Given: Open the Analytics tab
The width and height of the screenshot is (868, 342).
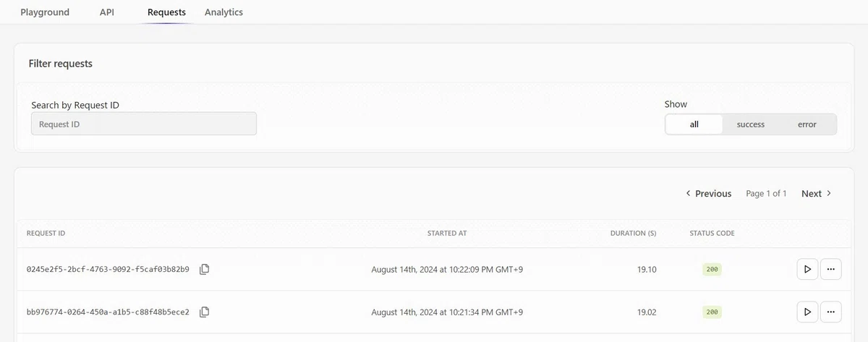Looking at the screenshot, I should (224, 12).
